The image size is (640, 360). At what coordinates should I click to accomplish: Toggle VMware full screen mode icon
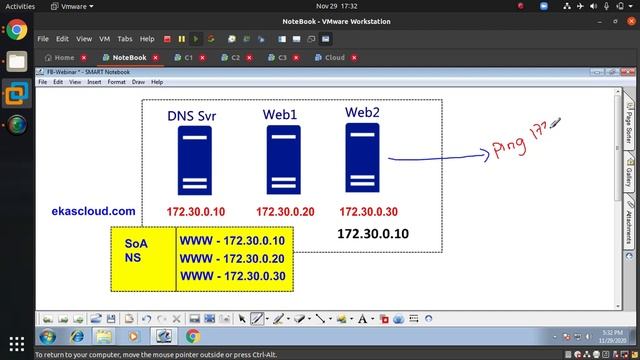pos(296,39)
